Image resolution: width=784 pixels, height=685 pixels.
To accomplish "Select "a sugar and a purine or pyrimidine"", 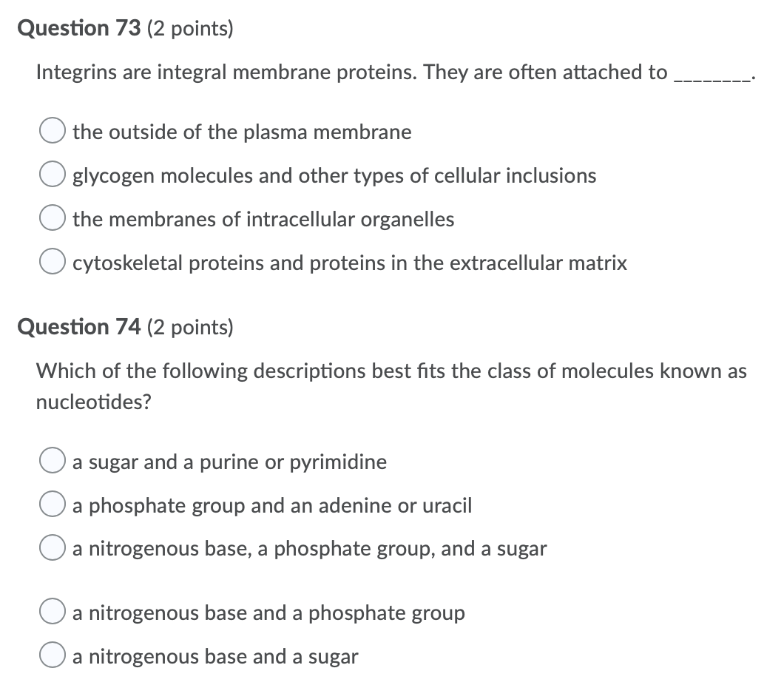I will (x=52, y=460).
